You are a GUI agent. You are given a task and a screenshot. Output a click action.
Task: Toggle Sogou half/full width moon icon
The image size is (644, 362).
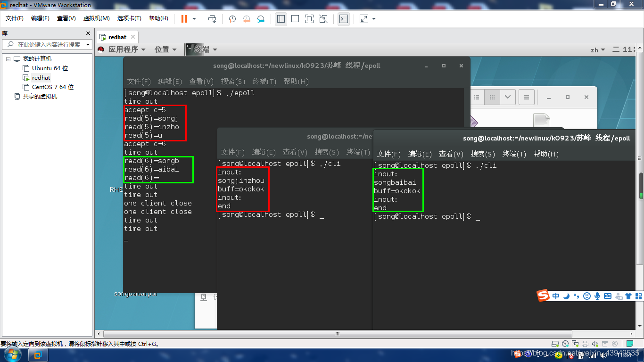coord(567,296)
